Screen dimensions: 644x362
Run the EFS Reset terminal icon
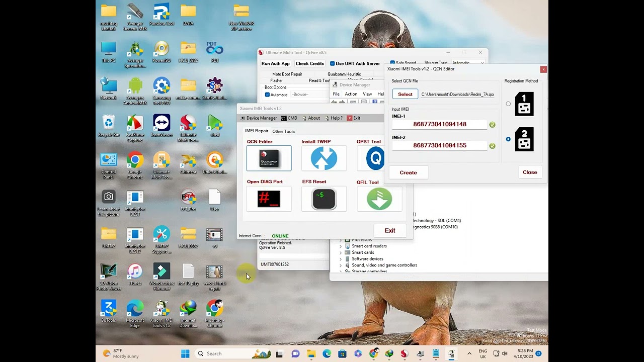[x=324, y=199]
